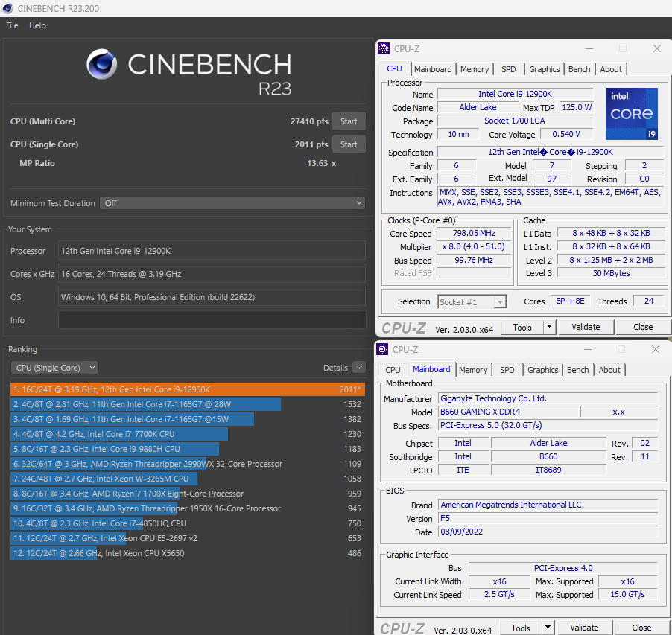The width and height of the screenshot is (672, 635).
Task: Open the File menu
Action: tap(12, 25)
